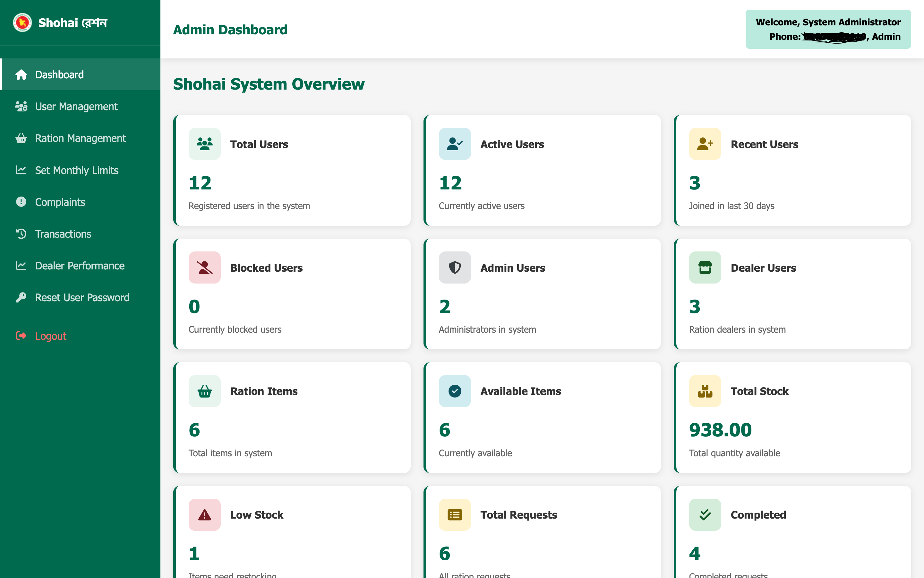Open Set Monthly Limits page

coord(80,170)
